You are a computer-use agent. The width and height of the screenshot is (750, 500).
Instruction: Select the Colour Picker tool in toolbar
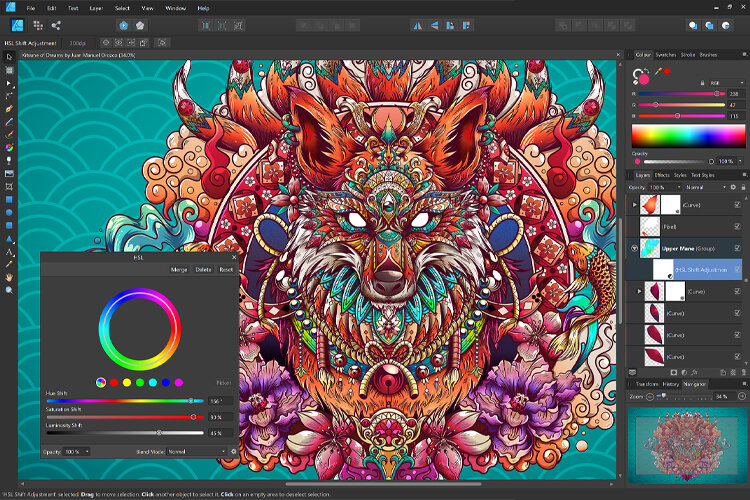click(9, 264)
